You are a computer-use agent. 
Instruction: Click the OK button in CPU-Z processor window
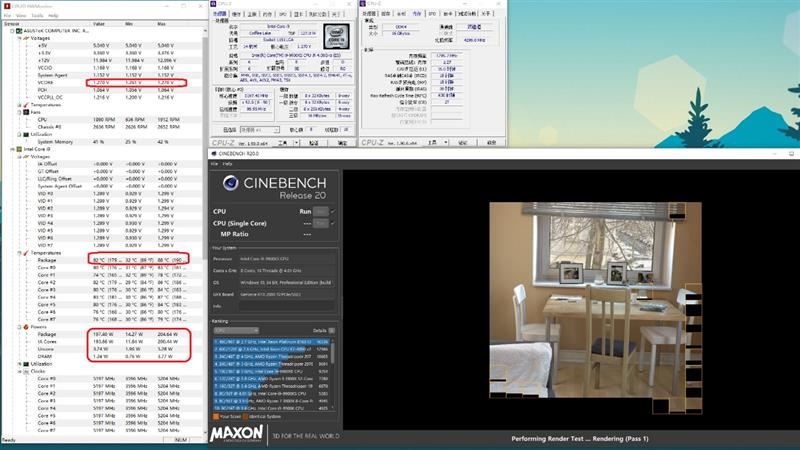tap(341, 143)
